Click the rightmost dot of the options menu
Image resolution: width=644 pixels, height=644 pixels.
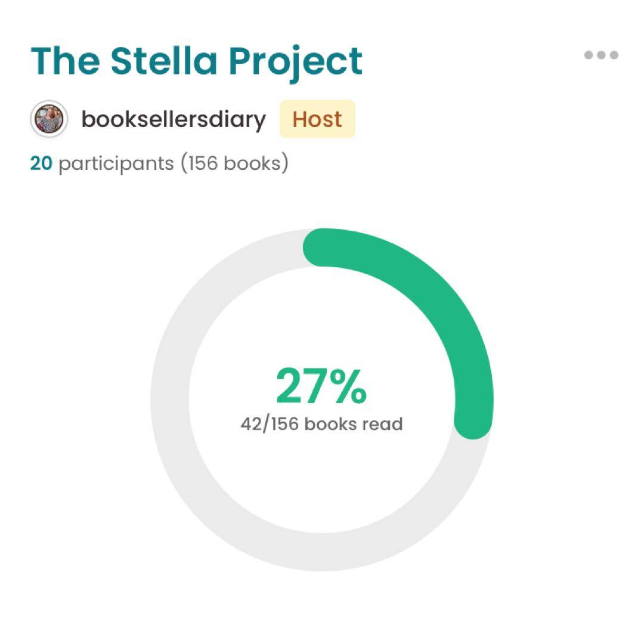[614, 55]
